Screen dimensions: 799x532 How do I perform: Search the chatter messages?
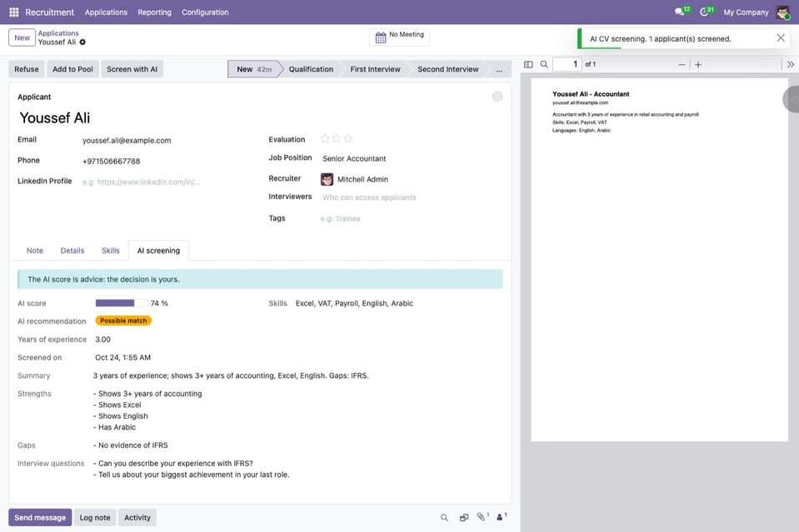point(444,518)
